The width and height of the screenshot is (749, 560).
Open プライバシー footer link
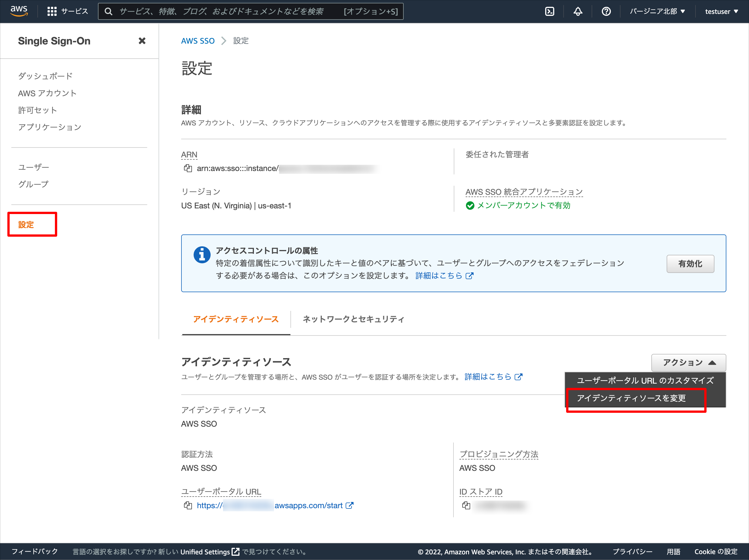[632, 552]
